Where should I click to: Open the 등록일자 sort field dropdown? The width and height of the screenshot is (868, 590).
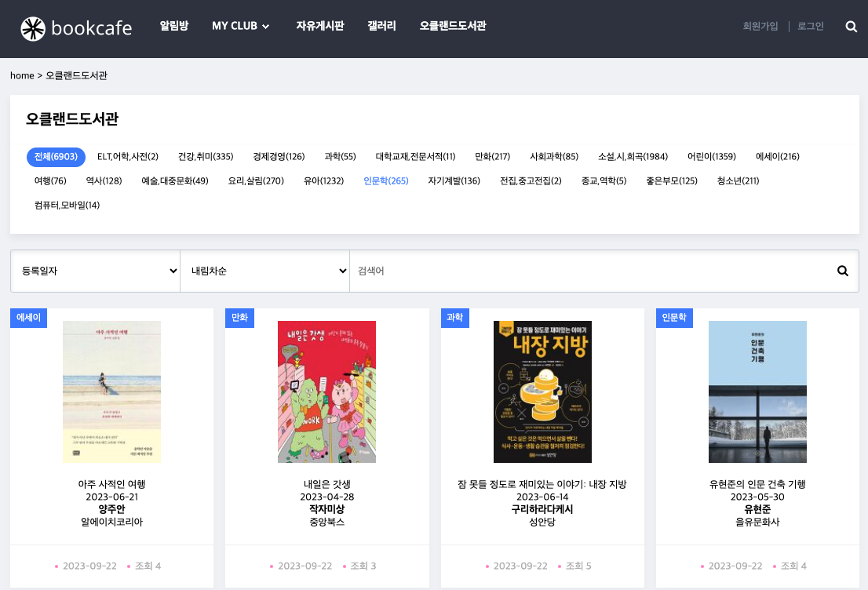[95, 271]
